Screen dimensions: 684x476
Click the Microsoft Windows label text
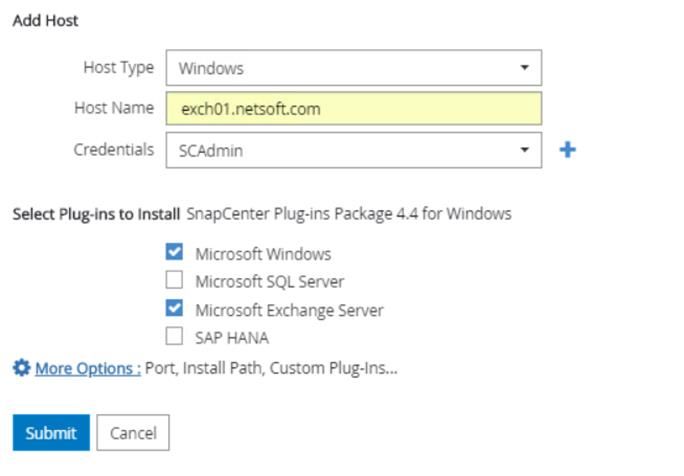tap(263, 253)
